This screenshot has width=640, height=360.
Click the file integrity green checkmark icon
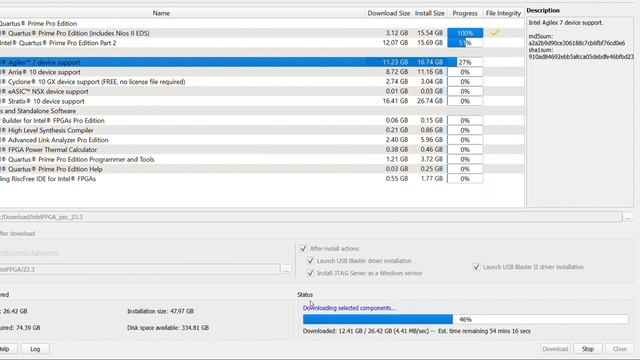click(x=495, y=33)
